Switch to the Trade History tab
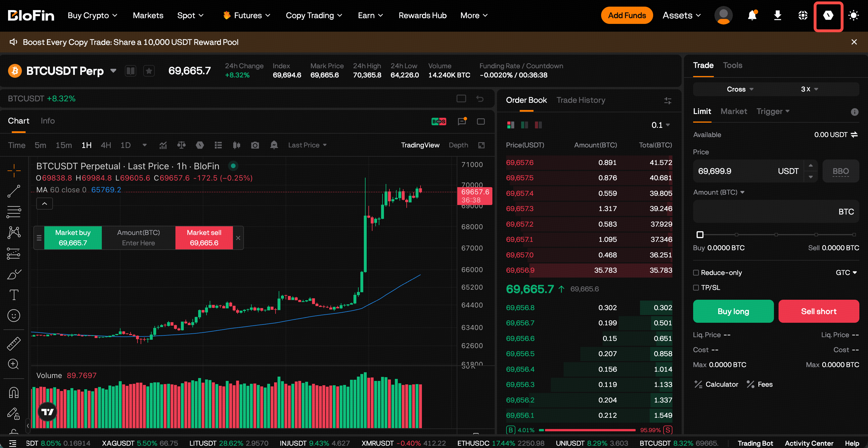 581,100
